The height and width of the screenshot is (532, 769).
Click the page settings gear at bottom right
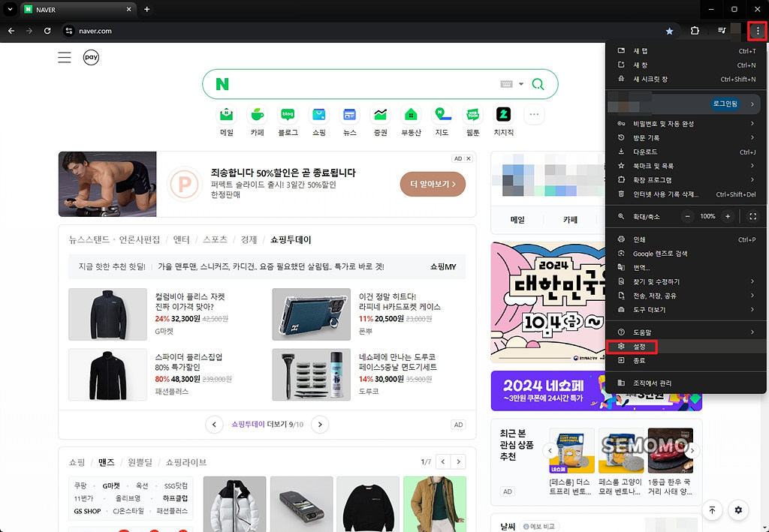[738, 510]
